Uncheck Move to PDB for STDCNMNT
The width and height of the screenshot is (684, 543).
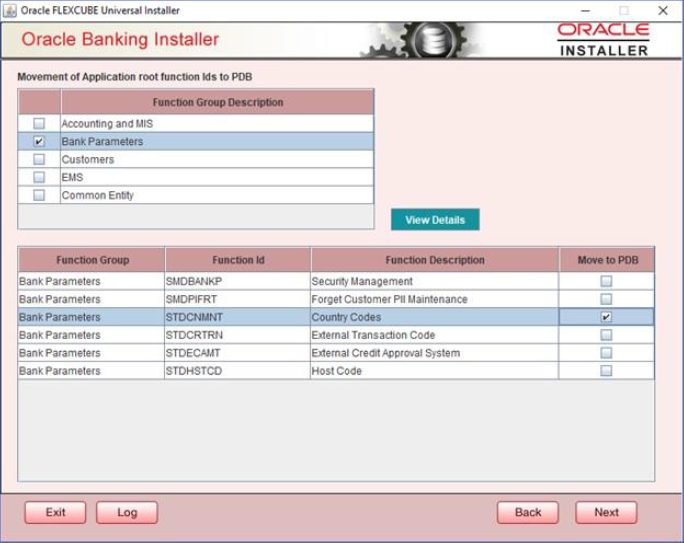pos(606,317)
